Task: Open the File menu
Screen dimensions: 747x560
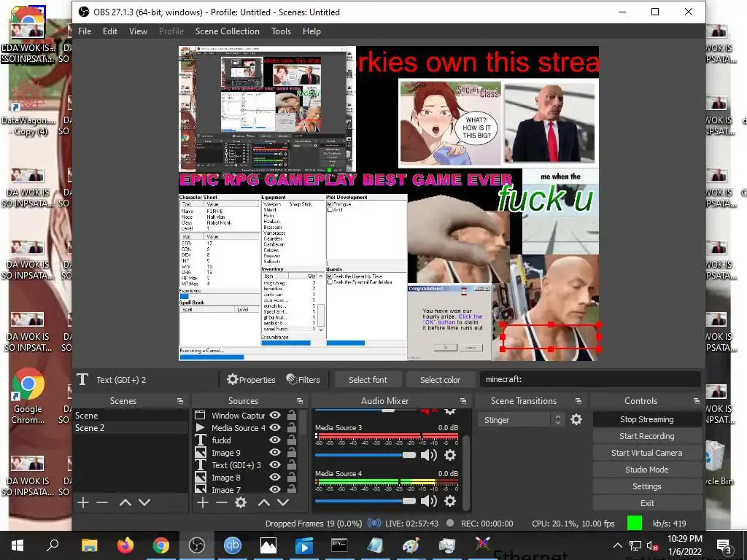Action: pos(85,31)
